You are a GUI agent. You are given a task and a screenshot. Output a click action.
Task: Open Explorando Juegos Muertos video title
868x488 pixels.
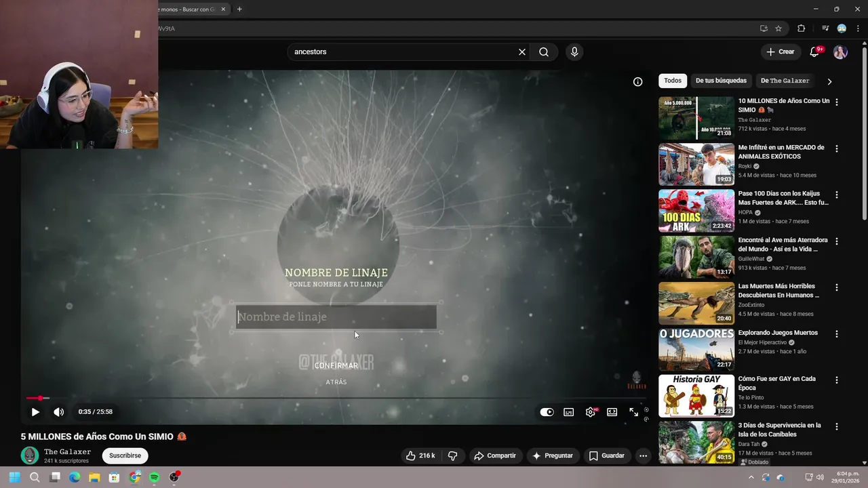[778, 333]
